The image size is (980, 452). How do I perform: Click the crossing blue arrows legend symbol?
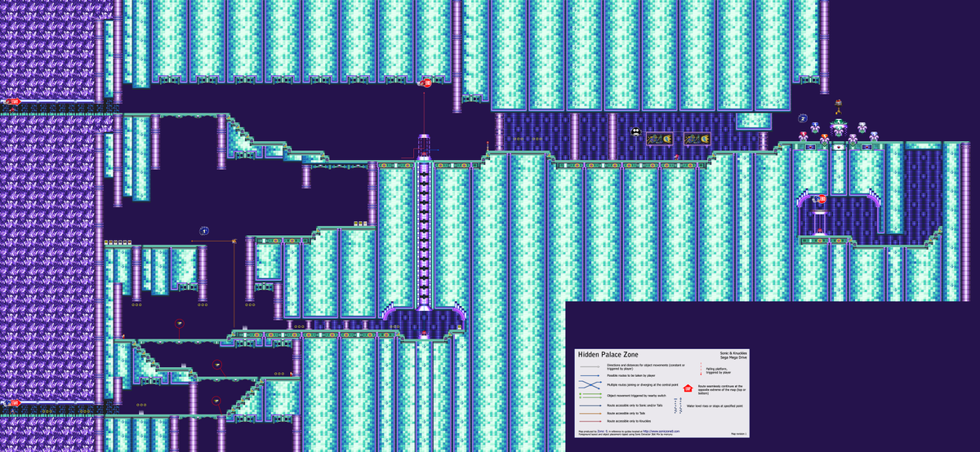(590, 384)
